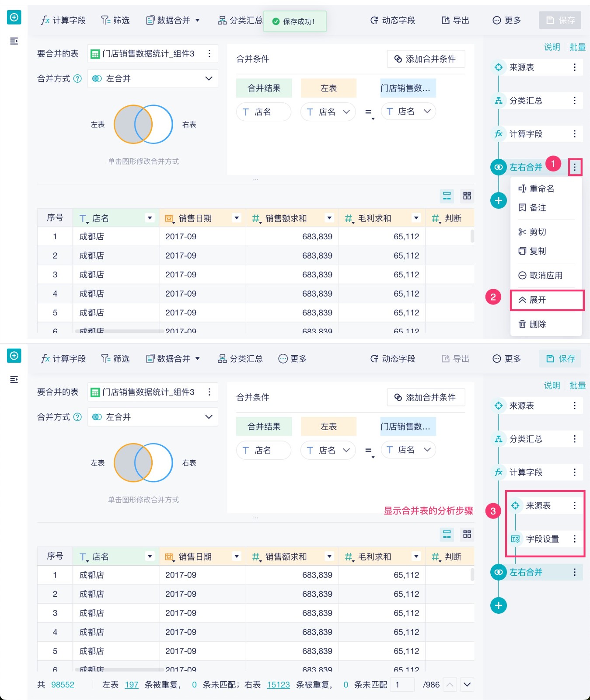The width and height of the screenshot is (590, 700).
Task: Click the 计算字段 fx toolbar button
Action: pos(63,20)
